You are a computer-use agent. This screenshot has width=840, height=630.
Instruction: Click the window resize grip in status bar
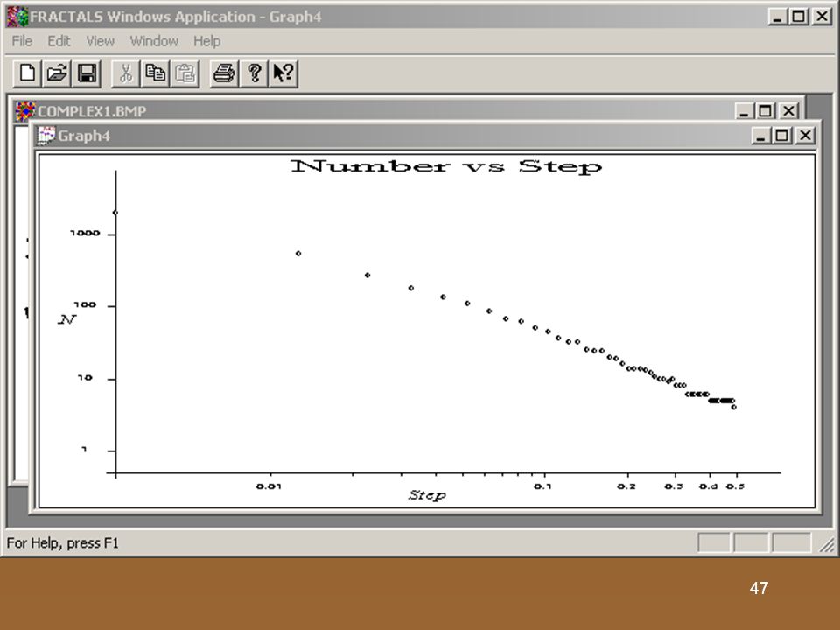coord(827,545)
